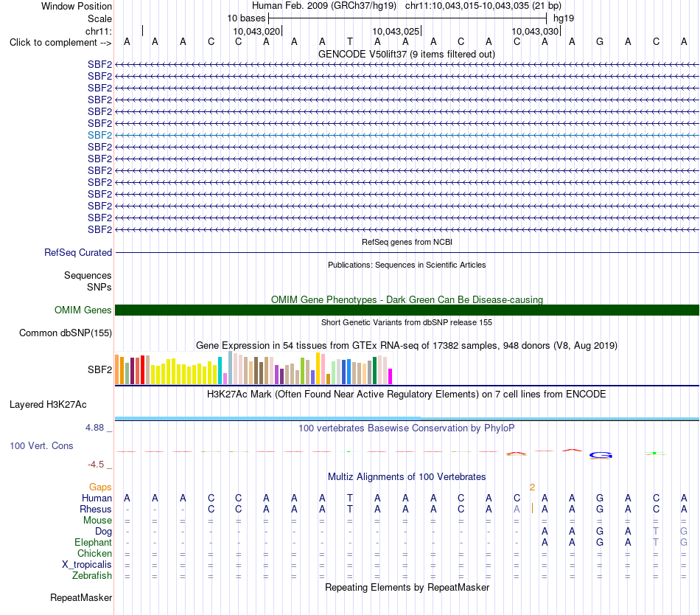Image resolution: width=700 pixels, height=615 pixels.
Task: Click the magenta last bar in GTEx chart
Action: 391,377
